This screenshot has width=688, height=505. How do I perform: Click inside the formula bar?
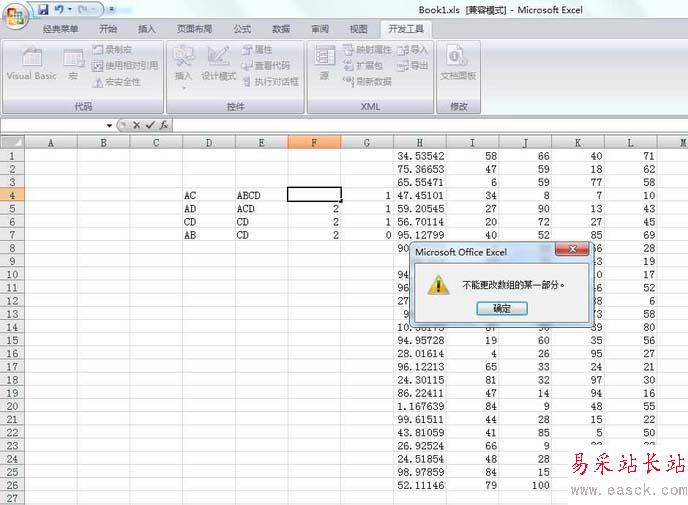(430, 125)
